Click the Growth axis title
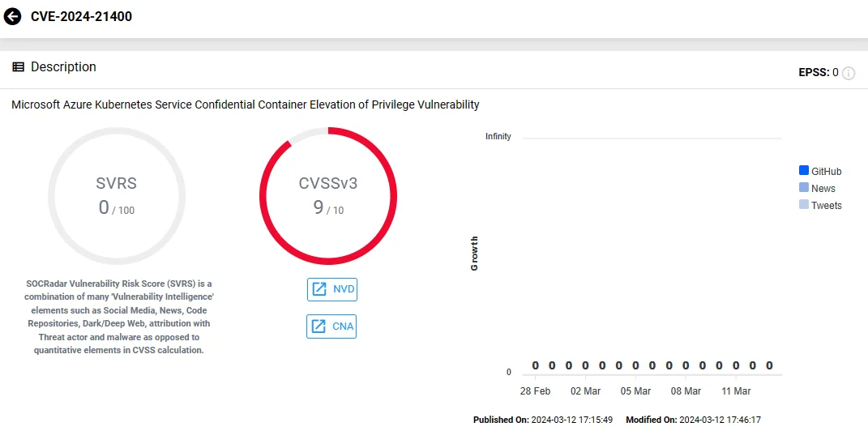Viewport: 868px width, 431px height. (474, 254)
